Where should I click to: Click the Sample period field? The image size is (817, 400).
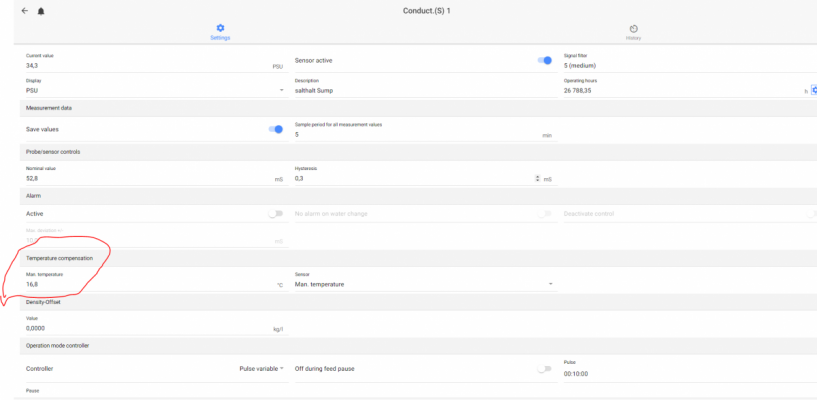tap(425, 134)
